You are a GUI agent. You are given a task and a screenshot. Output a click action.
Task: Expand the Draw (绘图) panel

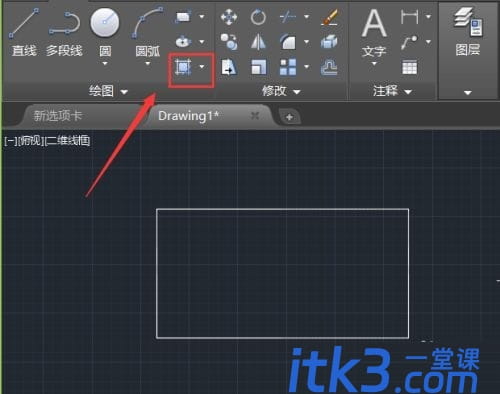point(108,91)
